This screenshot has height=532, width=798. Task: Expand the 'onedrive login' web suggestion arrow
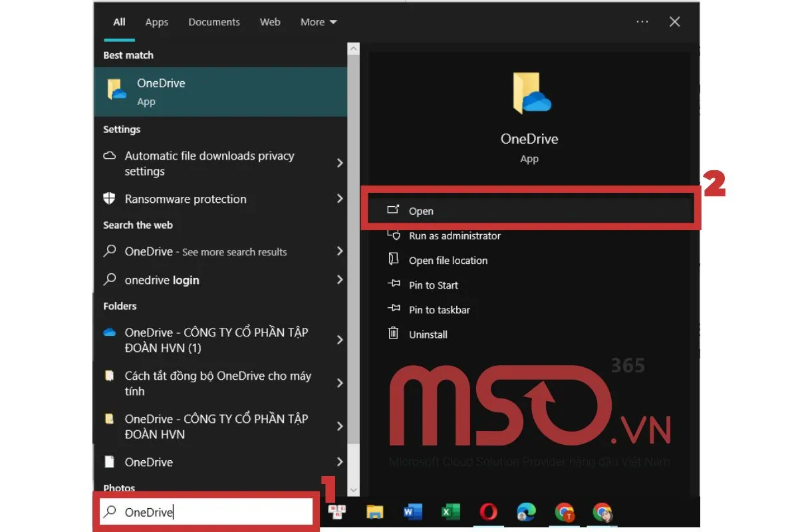(x=340, y=280)
